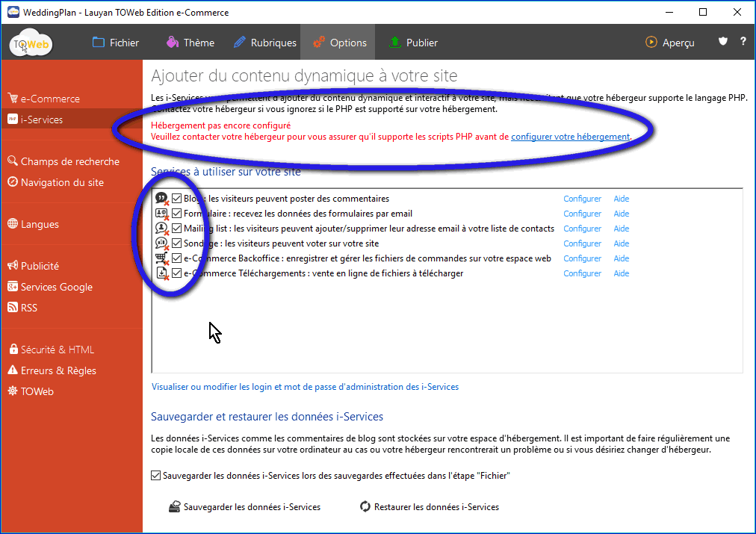Click the shield icon in top bar
This screenshot has height=534, width=756.
[x=722, y=42]
